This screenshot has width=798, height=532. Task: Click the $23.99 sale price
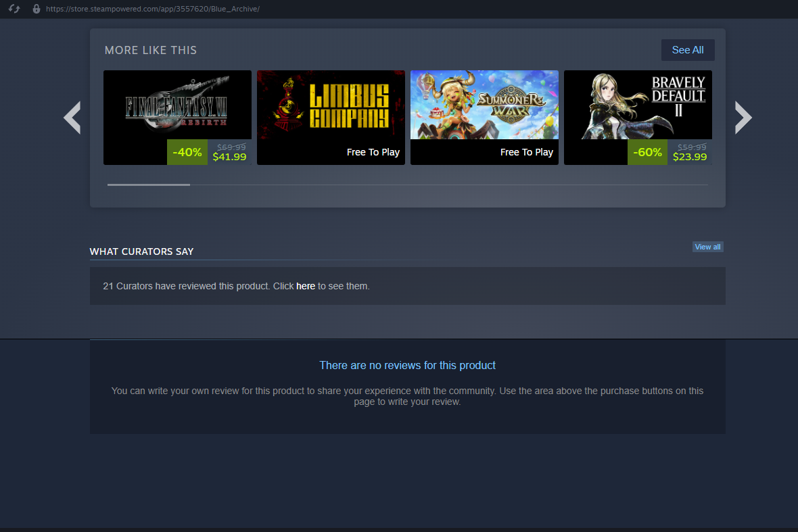coord(690,157)
